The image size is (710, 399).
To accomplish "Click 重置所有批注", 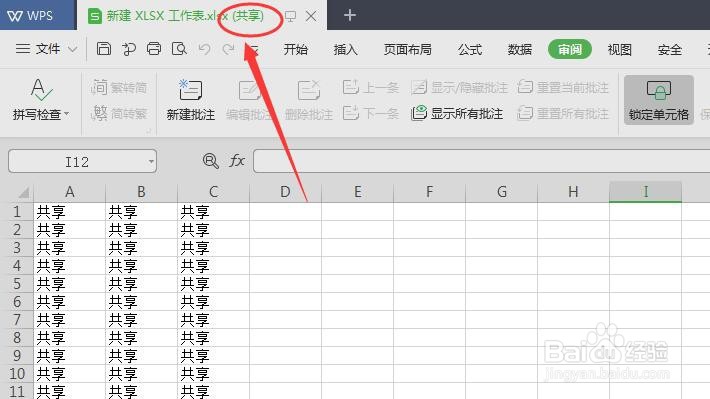I will click(x=563, y=113).
